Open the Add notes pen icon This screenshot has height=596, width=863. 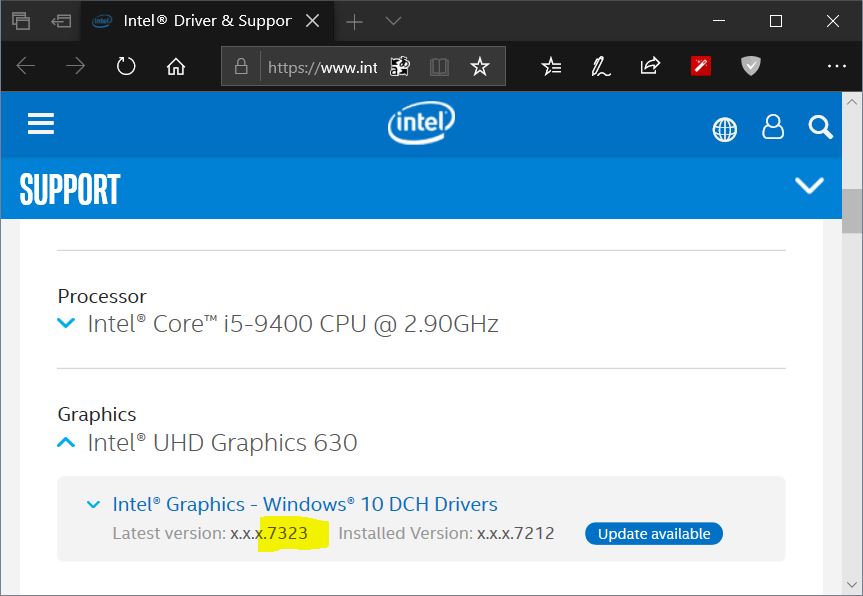600,67
